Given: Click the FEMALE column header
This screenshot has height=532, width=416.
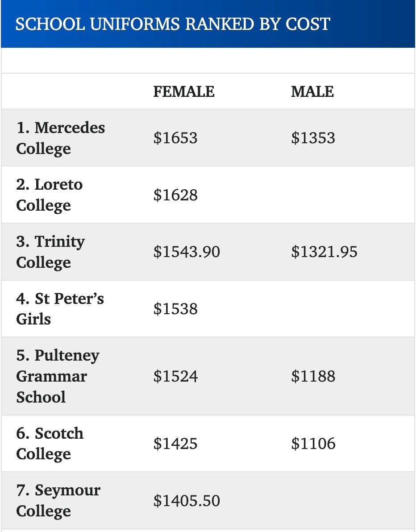Looking at the screenshot, I should point(183,91).
